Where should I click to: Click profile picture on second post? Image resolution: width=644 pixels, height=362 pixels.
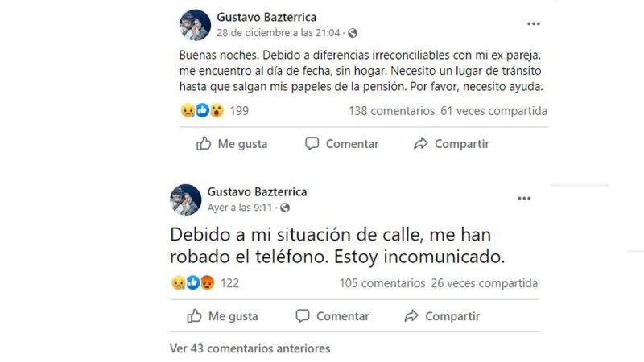(x=186, y=200)
